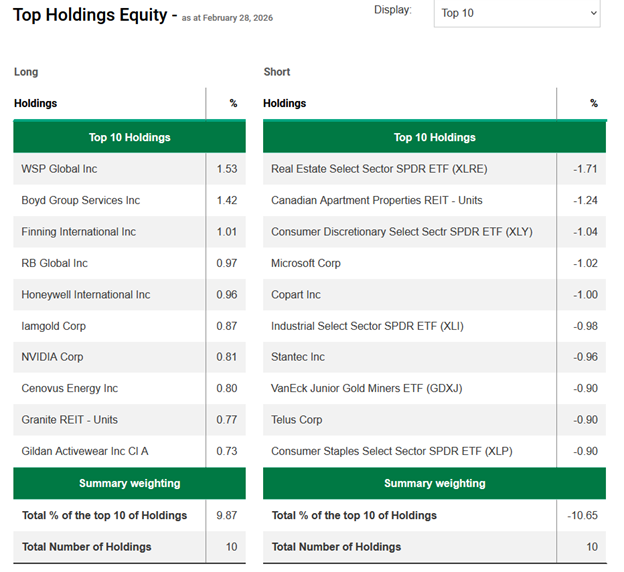Open the Display Top 10 dropdown
The image size is (624, 572).
517,13
